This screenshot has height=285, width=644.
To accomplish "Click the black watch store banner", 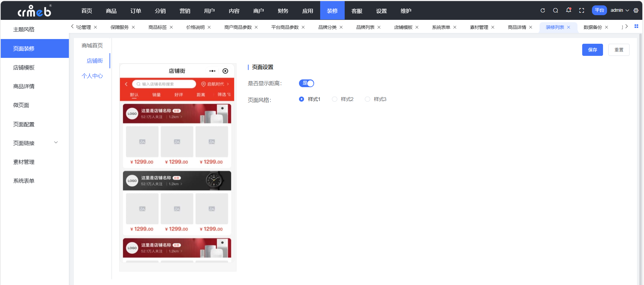I will (177, 181).
